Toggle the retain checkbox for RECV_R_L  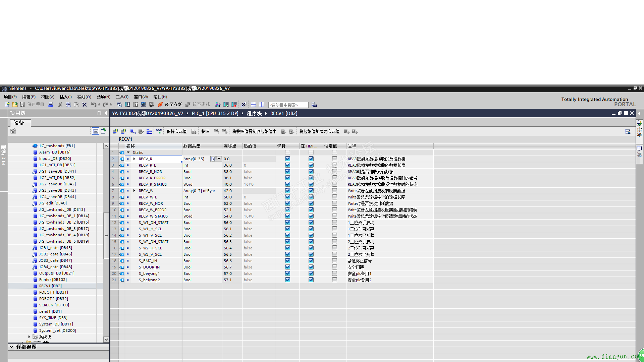click(287, 165)
